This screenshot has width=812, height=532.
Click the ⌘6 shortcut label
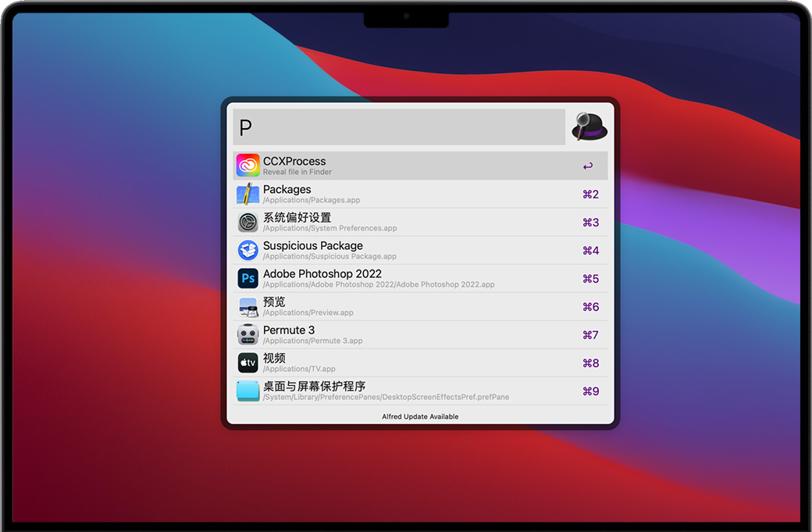(590, 307)
